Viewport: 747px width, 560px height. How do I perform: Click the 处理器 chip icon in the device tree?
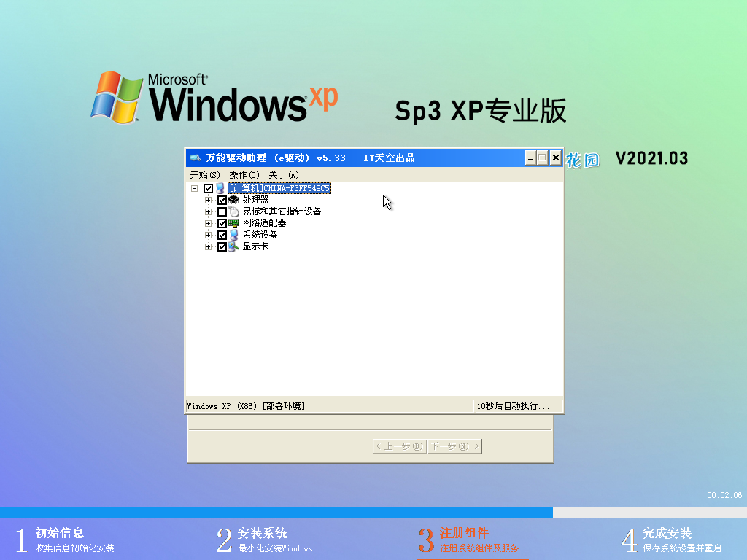[x=234, y=201]
